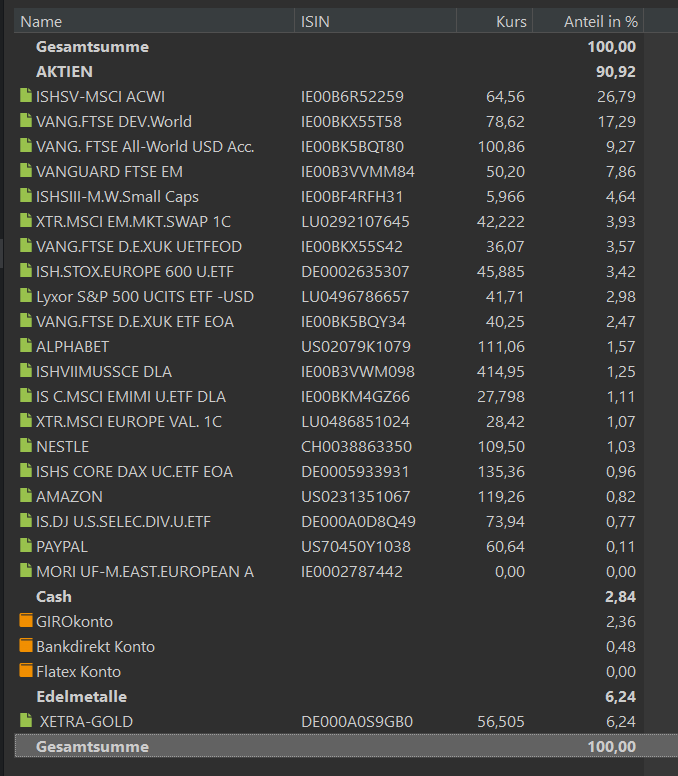Click the Kurs value 56,505
The height and width of the screenshot is (776, 678).
coord(500,722)
